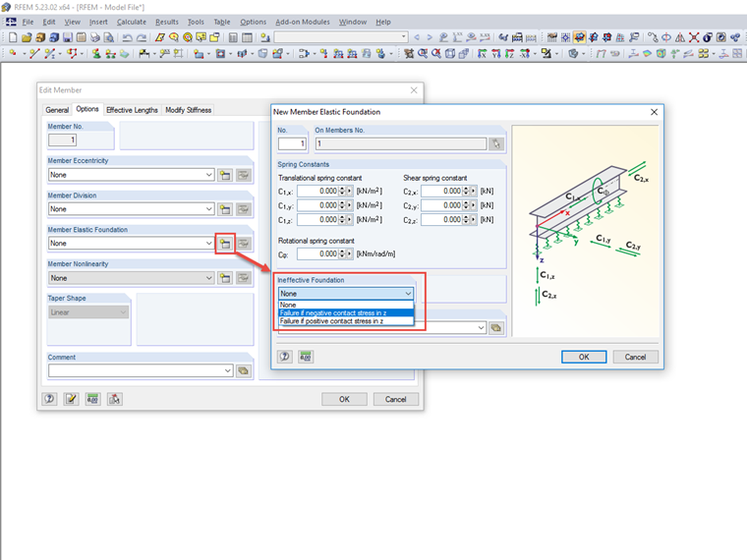747x560 pixels.
Task: Click Cancel in New Member Elastic Foundation dialog
Action: pyautogui.click(x=635, y=357)
